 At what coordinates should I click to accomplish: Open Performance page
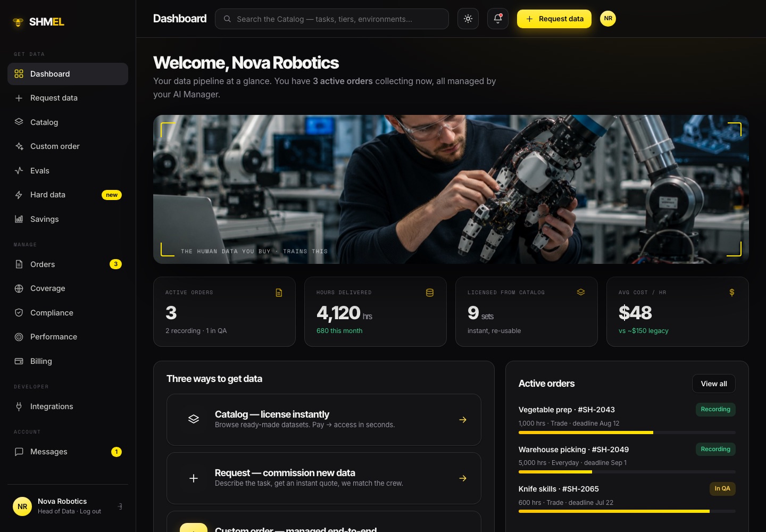pyautogui.click(x=68, y=337)
